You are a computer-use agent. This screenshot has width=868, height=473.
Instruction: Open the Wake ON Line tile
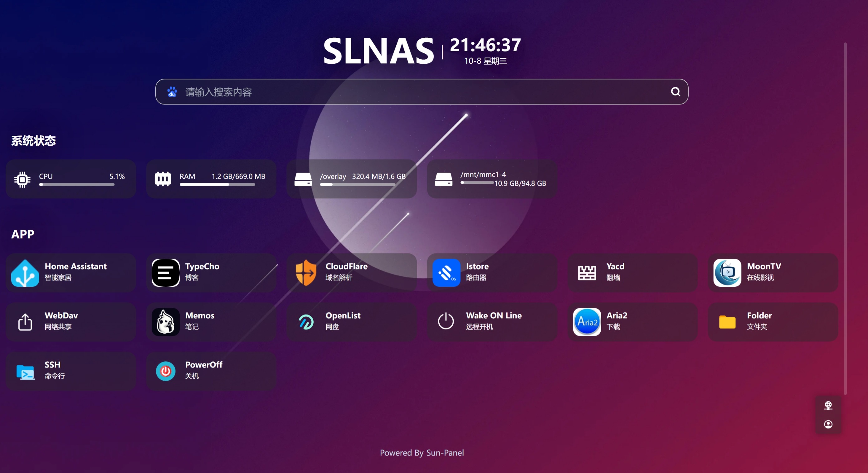click(492, 322)
